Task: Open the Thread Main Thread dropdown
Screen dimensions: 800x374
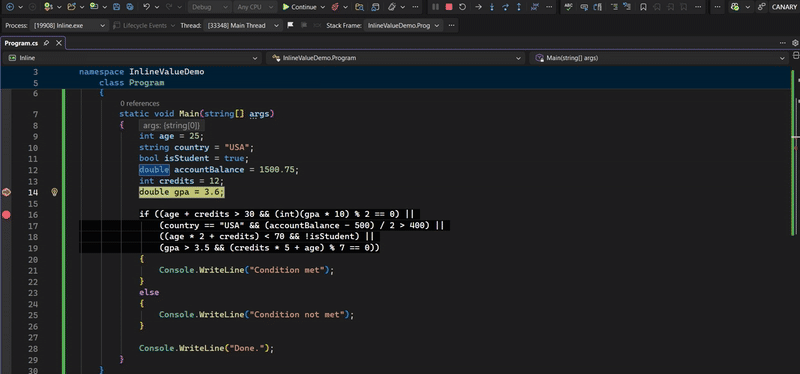Action: (x=242, y=26)
